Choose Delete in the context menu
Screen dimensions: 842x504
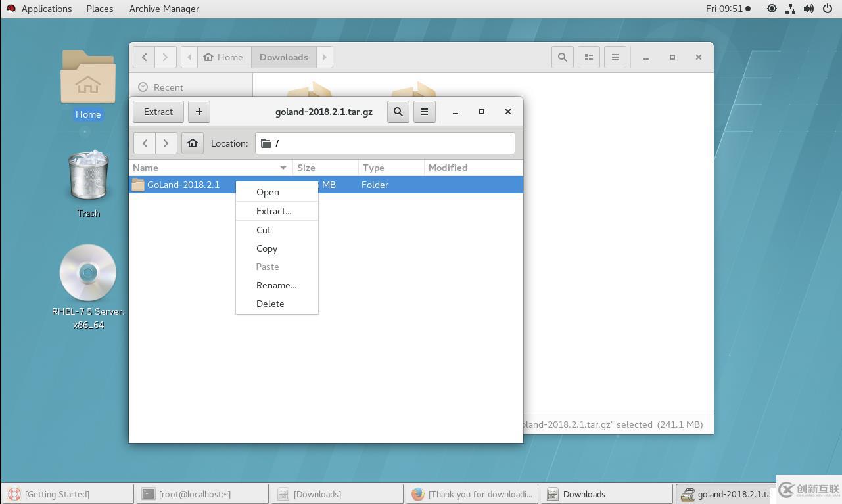tap(277, 304)
